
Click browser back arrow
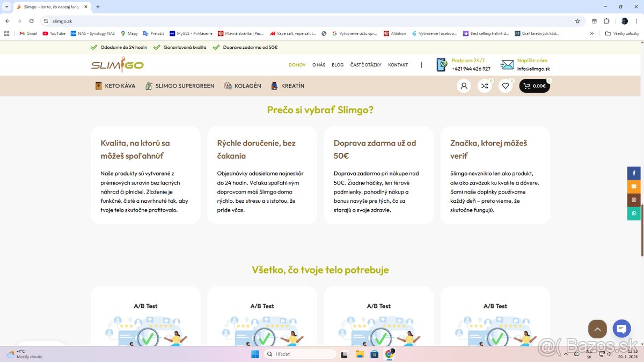(x=7, y=21)
